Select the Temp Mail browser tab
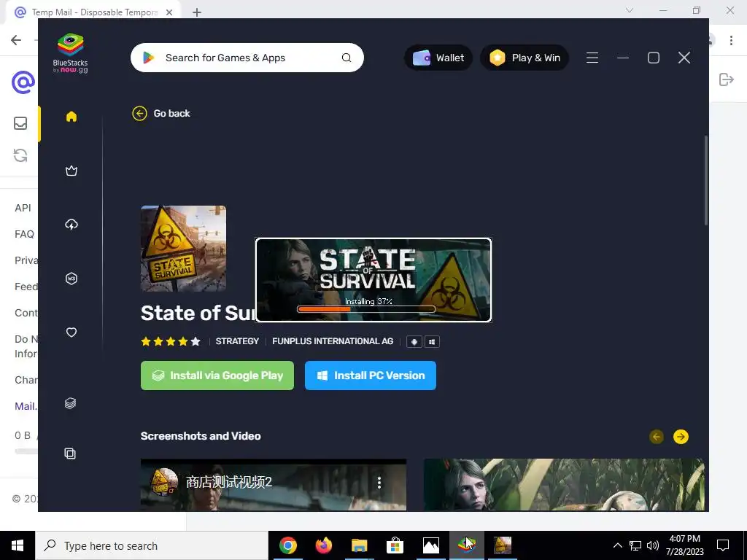Image resolution: width=747 pixels, height=560 pixels. [x=93, y=12]
